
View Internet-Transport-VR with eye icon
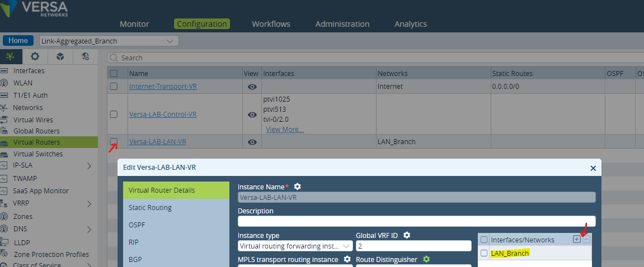point(252,87)
